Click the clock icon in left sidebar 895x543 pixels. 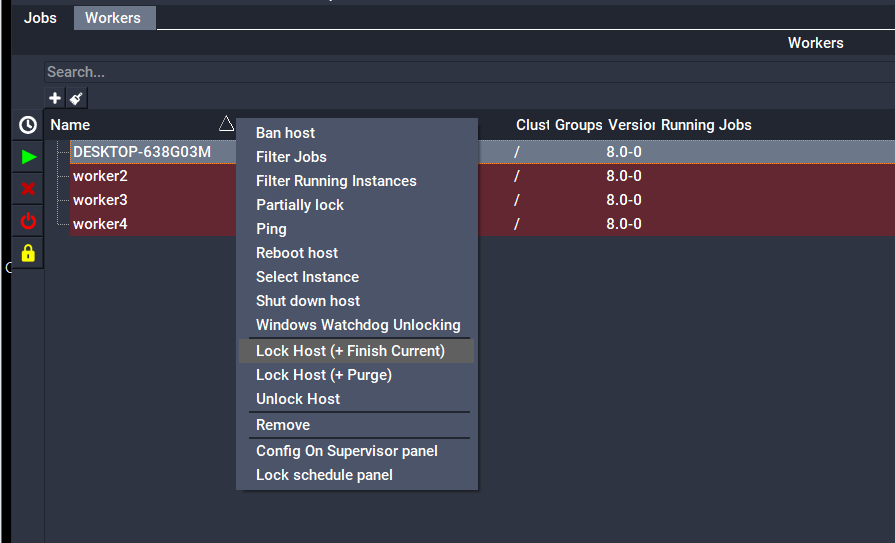click(28, 125)
